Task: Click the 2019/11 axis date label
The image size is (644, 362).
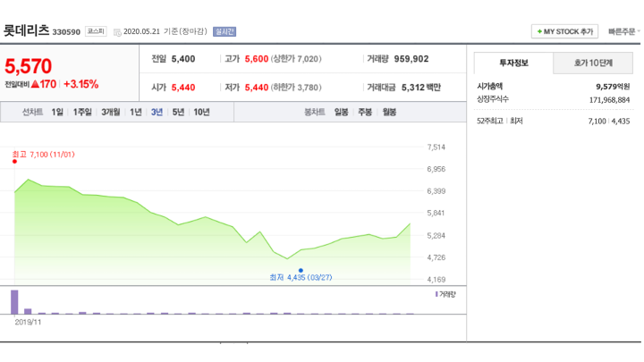Action: pos(28,322)
